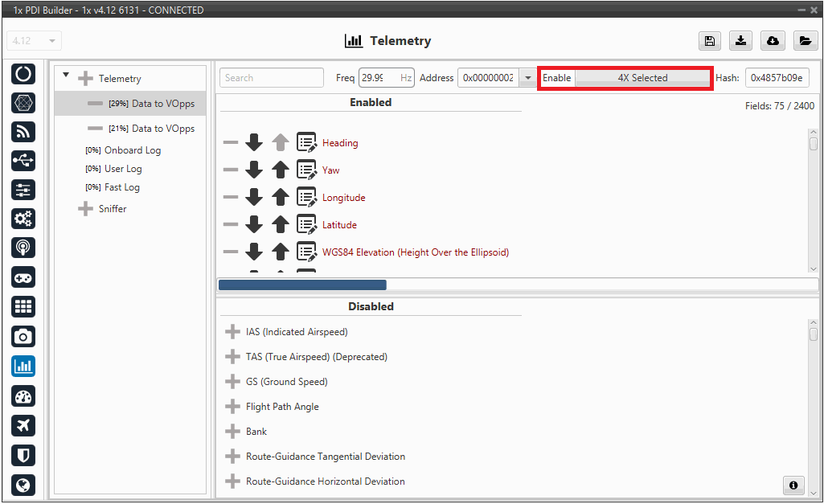Click the Search input field
Viewport: 824px width, 504px height.
tap(271, 78)
